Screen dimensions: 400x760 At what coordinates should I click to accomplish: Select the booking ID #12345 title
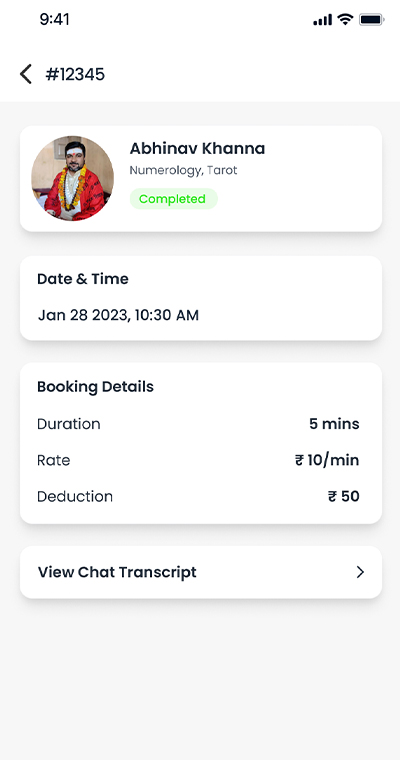(x=75, y=75)
